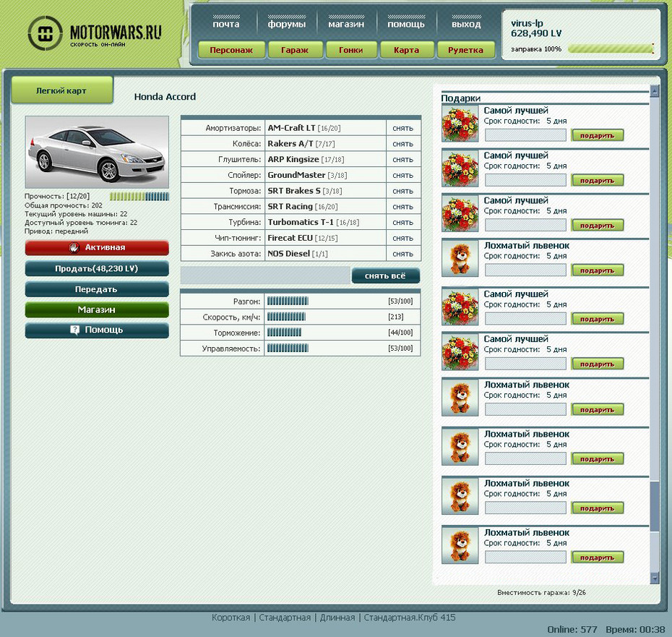Click the Прочность durability bar
The height and width of the screenshot is (637, 672).
pos(139,197)
